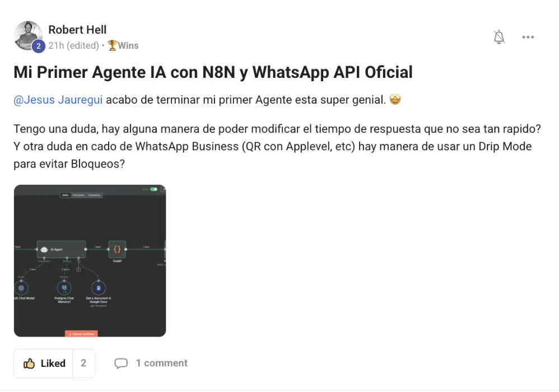The height and width of the screenshot is (392, 559).
Task: Click the thumbs-up Liked icon
Action: point(29,363)
